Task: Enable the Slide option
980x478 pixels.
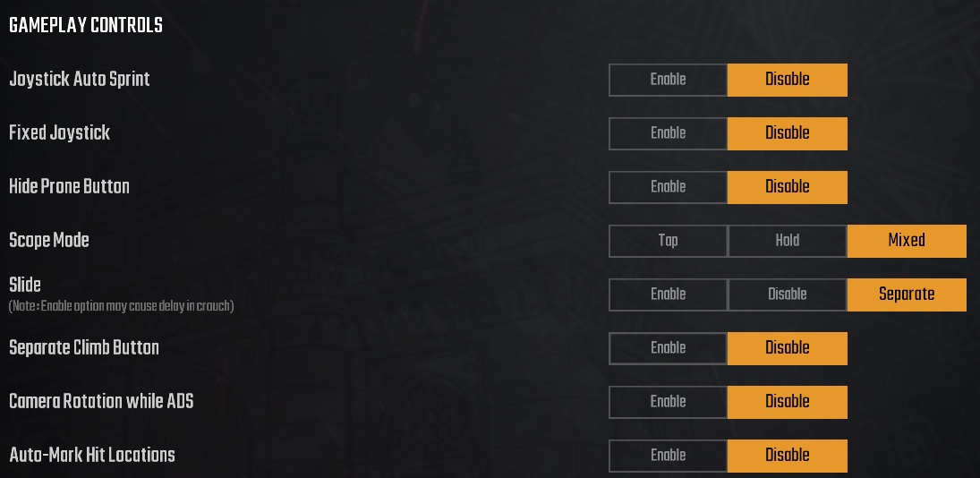Action: (668, 294)
